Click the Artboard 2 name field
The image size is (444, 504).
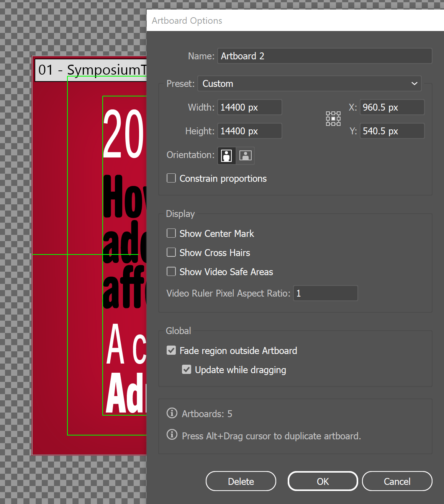coord(324,56)
